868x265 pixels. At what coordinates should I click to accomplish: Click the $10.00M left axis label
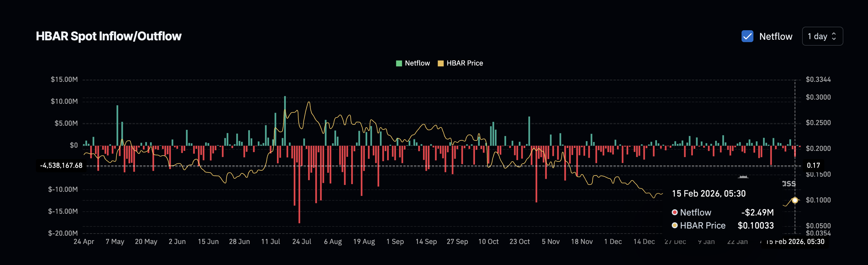pyautogui.click(x=64, y=101)
